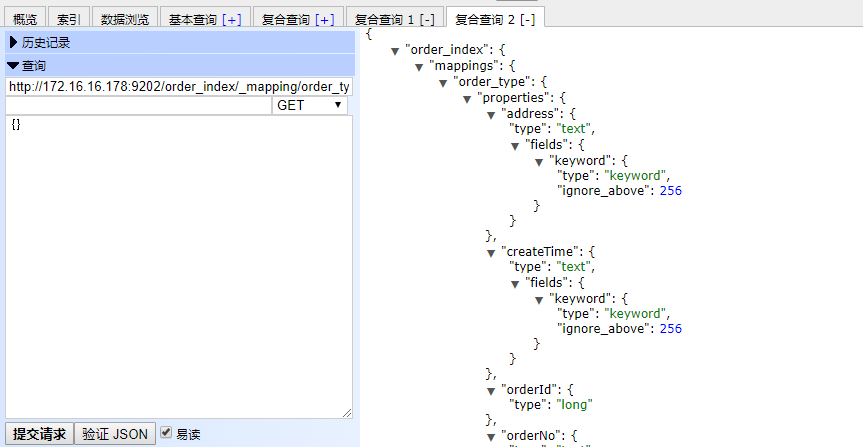Open the 数据浏览 tab
The image size is (863, 447).
coord(125,18)
